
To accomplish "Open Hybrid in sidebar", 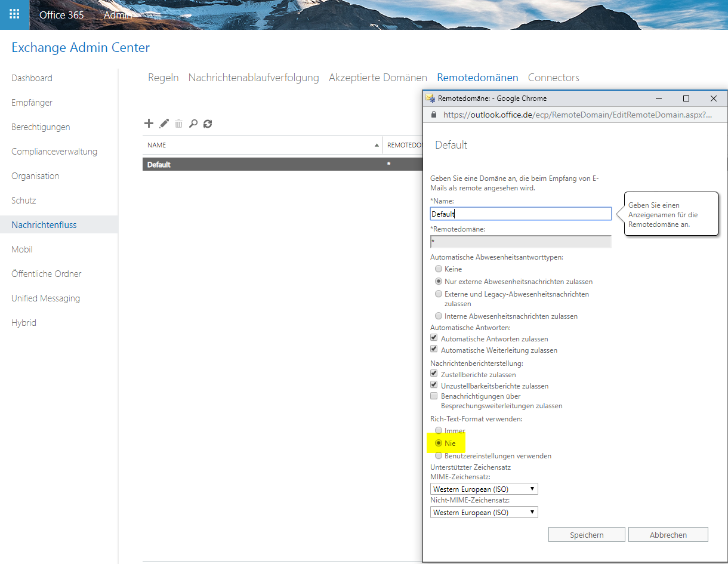I will 24,323.
